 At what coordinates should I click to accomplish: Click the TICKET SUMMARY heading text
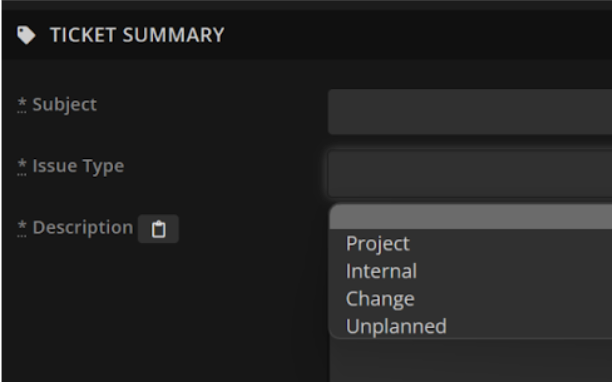point(137,35)
